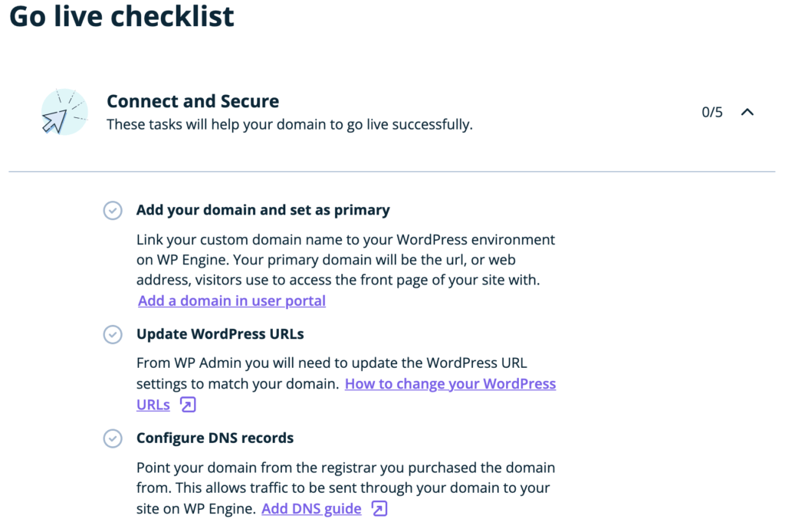Viewport: 785px width, 532px height.
Task: Click the check circle beside "Configure DNS records"
Action: coord(113,438)
